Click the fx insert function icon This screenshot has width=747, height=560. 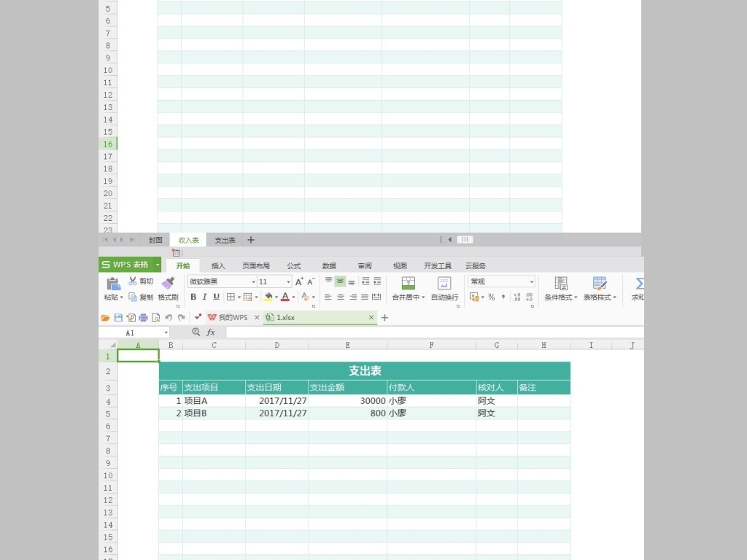[211, 332]
